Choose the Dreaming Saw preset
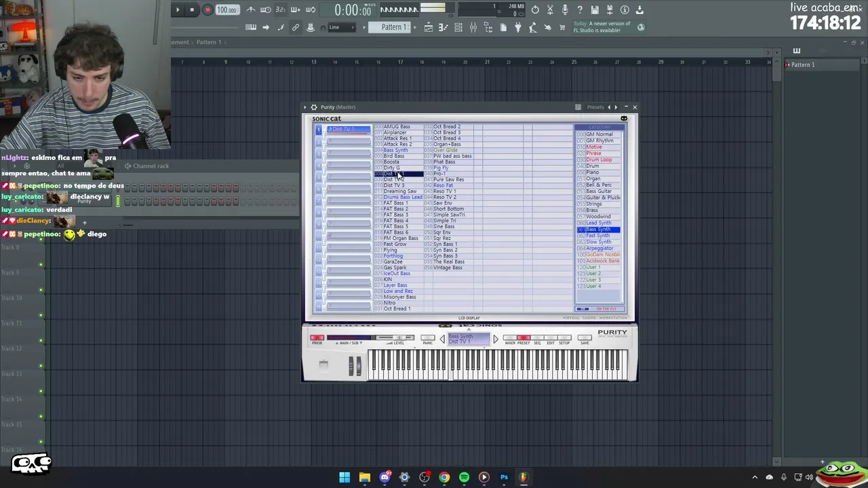 400,191
